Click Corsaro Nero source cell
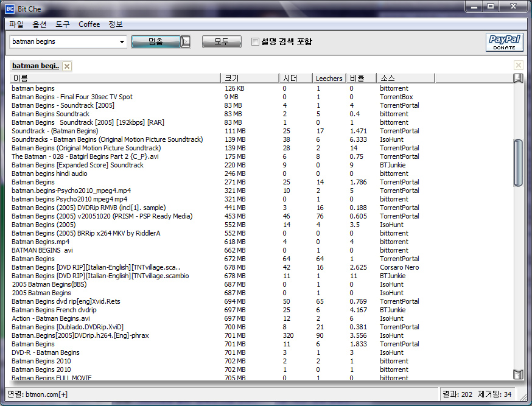The image size is (532, 406). (399, 267)
